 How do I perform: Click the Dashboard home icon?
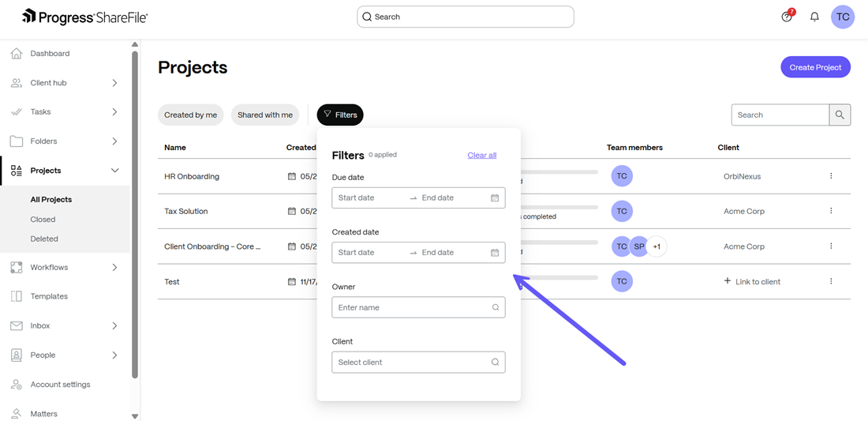17,54
